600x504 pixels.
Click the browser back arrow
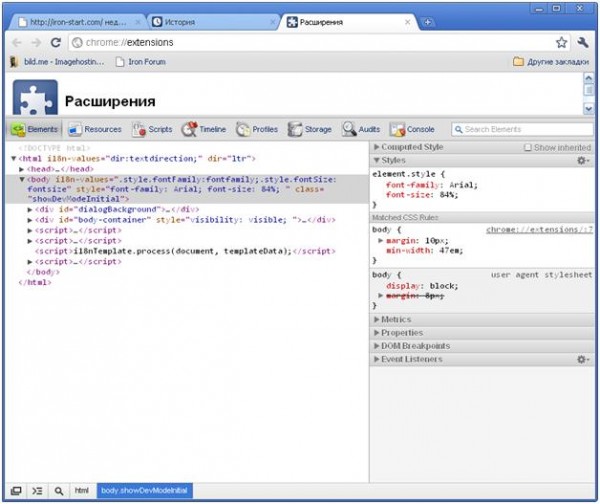coord(17,42)
